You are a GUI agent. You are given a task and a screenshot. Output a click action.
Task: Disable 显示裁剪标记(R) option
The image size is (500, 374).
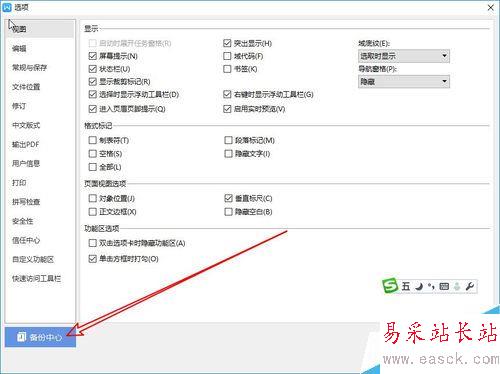coord(93,82)
